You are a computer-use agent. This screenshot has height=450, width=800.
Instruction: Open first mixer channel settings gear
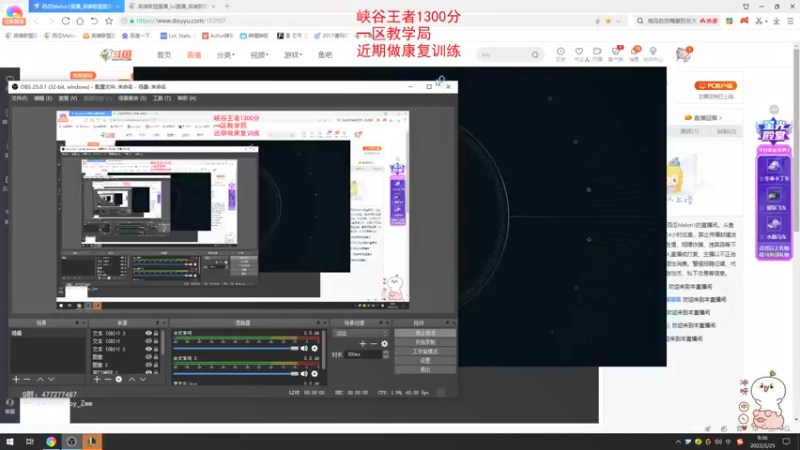315,348
